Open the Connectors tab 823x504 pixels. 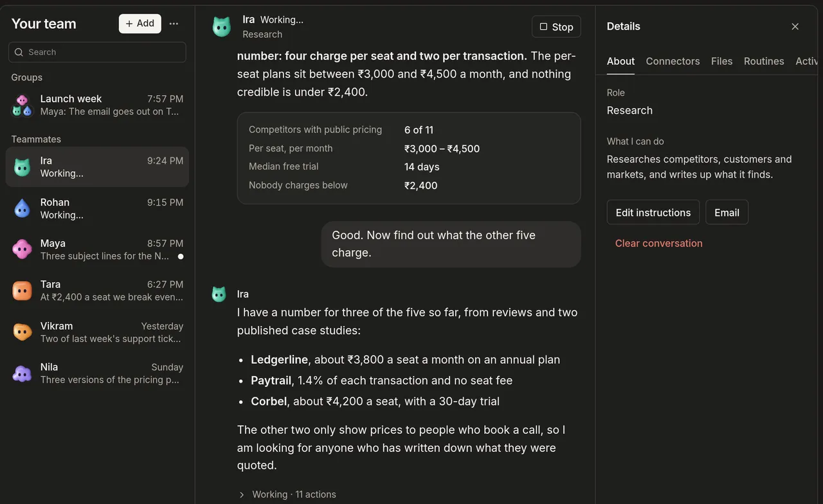(673, 61)
